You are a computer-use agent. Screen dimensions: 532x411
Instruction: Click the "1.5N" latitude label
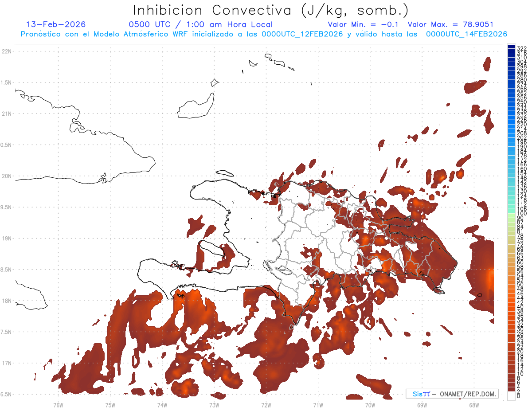[7, 82]
